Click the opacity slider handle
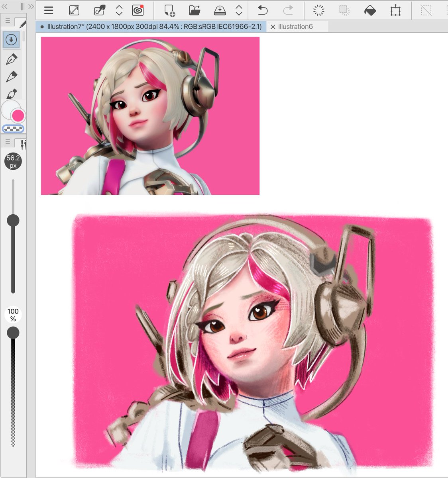 13,332
